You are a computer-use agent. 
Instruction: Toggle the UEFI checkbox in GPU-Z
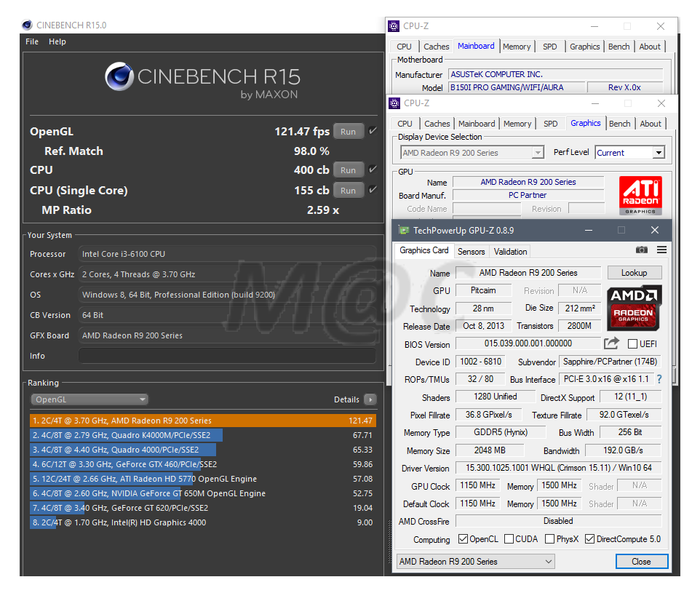[x=632, y=344]
